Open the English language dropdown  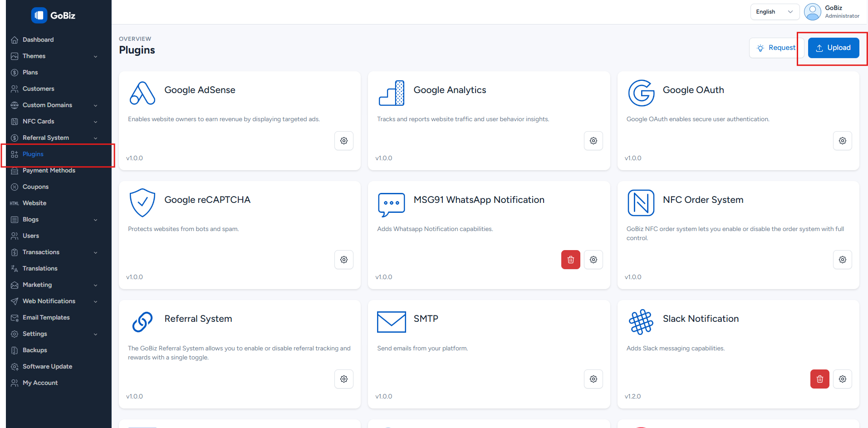pyautogui.click(x=775, y=12)
